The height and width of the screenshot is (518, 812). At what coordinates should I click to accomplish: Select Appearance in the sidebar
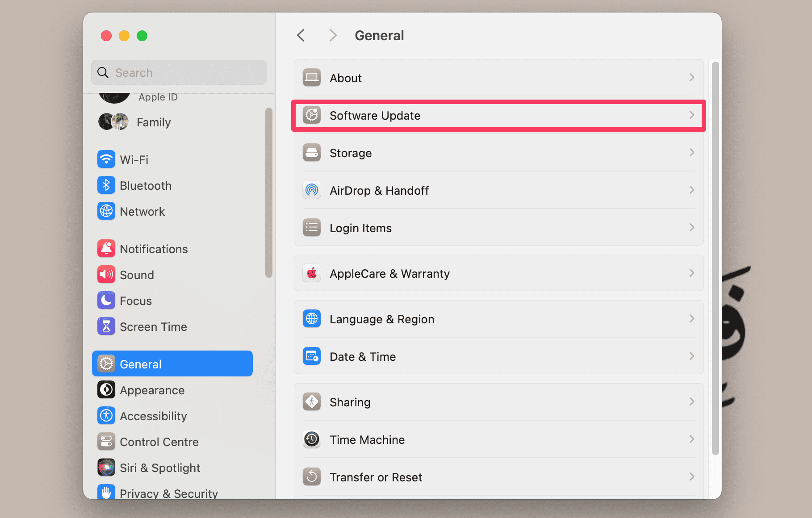[x=152, y=390]
